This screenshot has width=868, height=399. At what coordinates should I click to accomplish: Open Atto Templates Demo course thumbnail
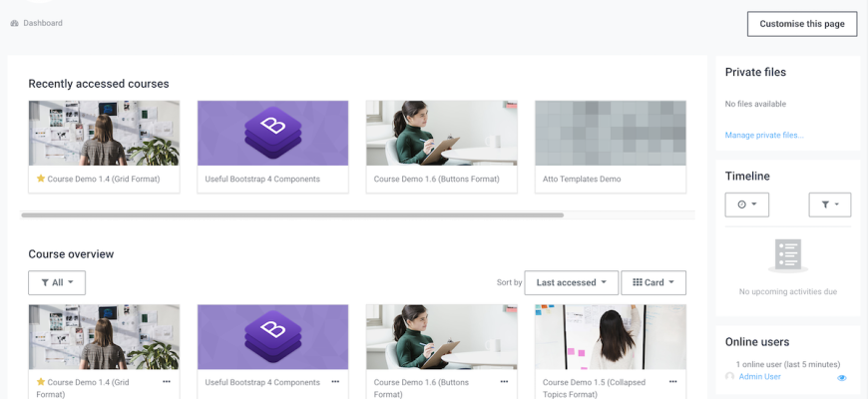pyautogui.click(x=610, y=133)
